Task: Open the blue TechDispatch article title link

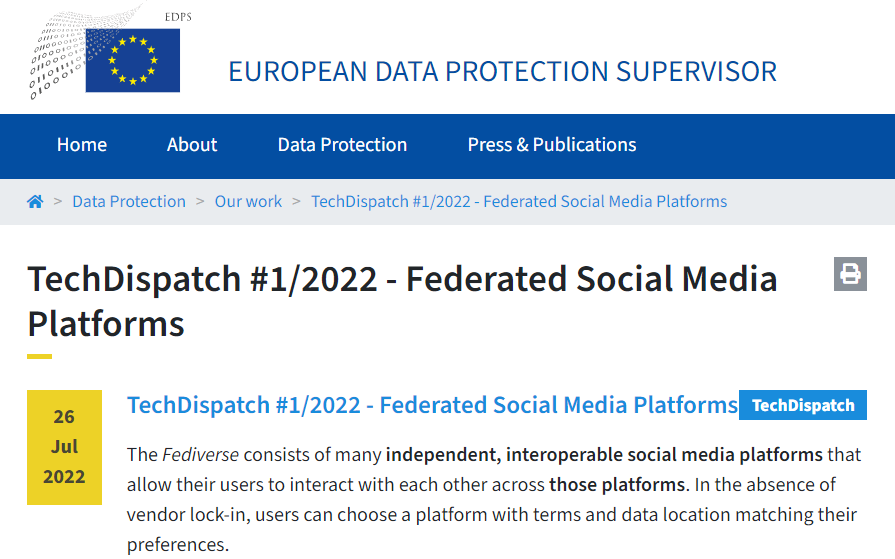Action: [x=432, y=405]
